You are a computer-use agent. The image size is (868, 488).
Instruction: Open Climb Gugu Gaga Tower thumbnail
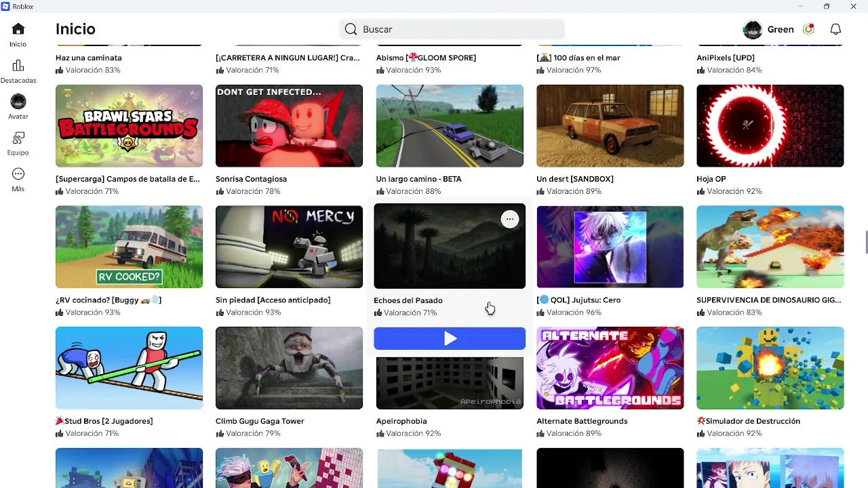click(289, 368)
